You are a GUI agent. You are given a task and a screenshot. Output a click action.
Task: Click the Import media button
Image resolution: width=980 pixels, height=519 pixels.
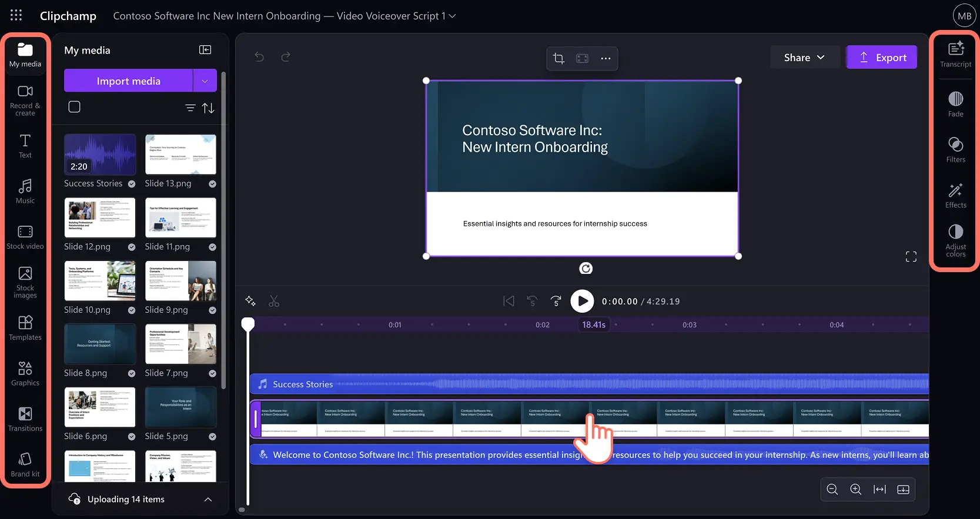(x=128, y=81)
